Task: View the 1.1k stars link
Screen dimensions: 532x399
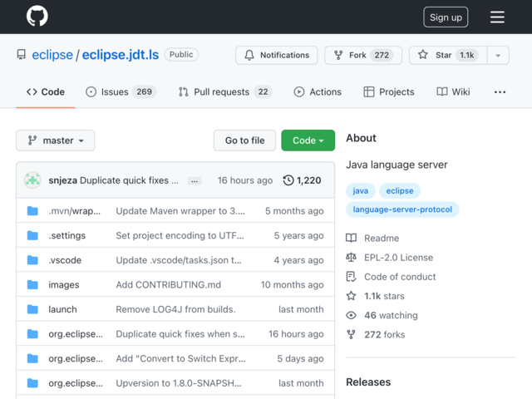Action: (384, 296)
